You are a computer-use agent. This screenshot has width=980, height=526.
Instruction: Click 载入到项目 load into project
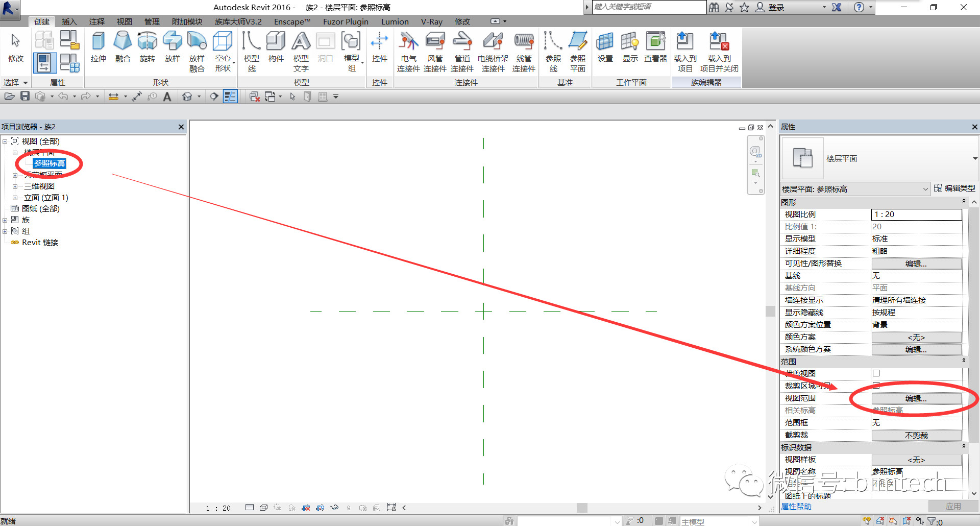685,52
